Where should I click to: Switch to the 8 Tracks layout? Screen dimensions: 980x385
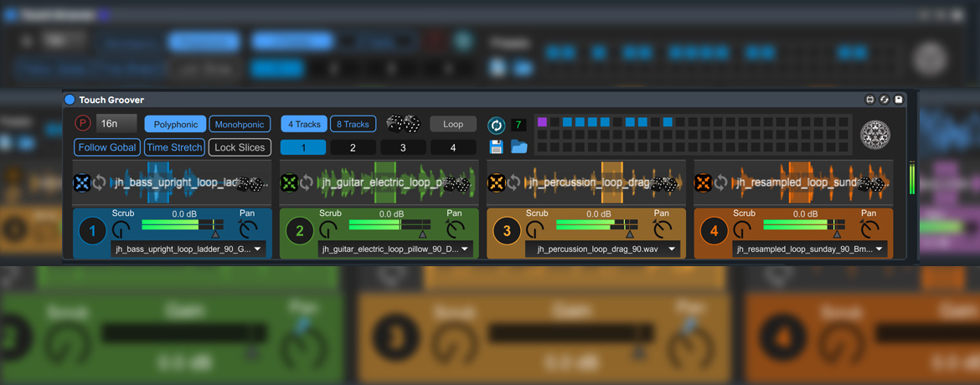tap(353, 124)
